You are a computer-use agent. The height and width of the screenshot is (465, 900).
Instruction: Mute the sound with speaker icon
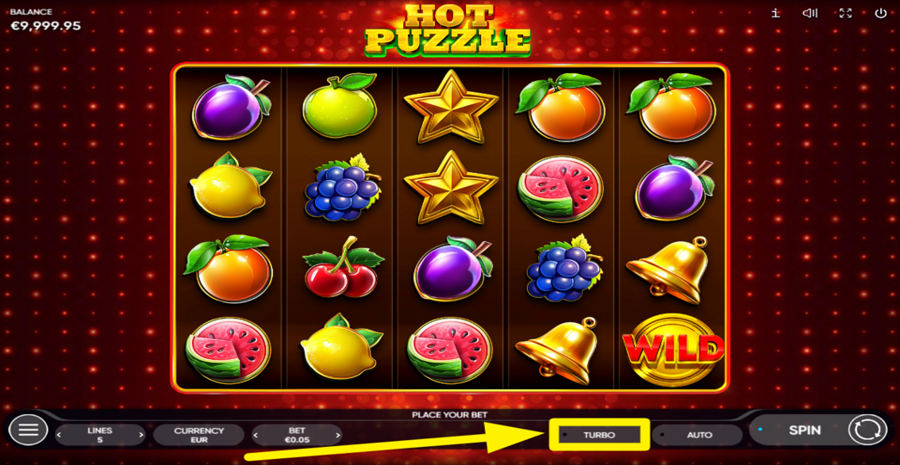pyautogui.click(x=810, y=13)
